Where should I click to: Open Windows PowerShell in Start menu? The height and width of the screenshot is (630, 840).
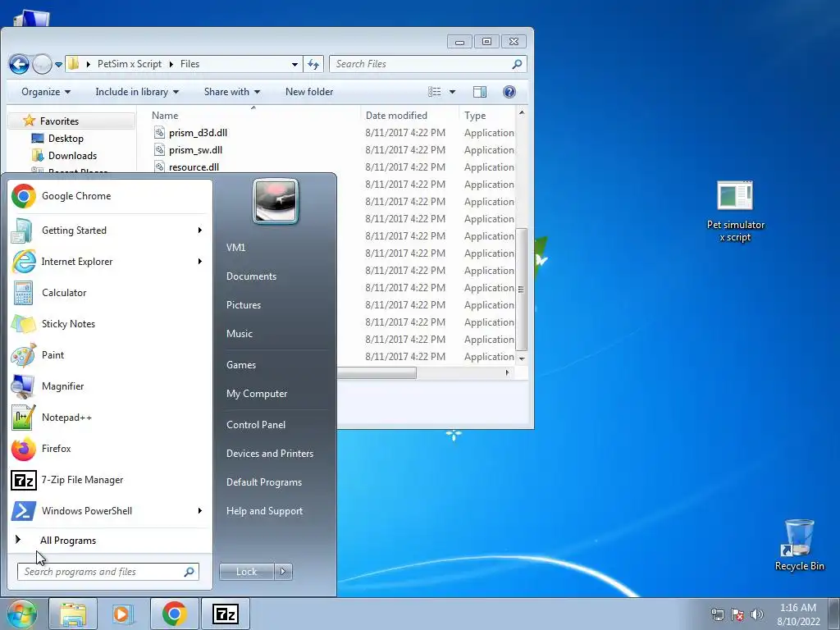pyautogui.click(x=110, y=510)
